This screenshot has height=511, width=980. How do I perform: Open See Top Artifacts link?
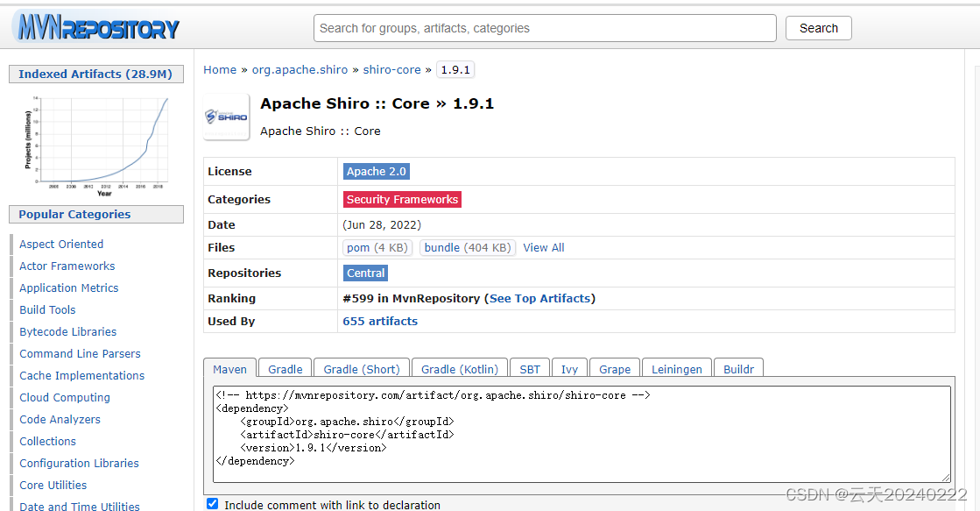pyautogui.click(x=540, y=298)
